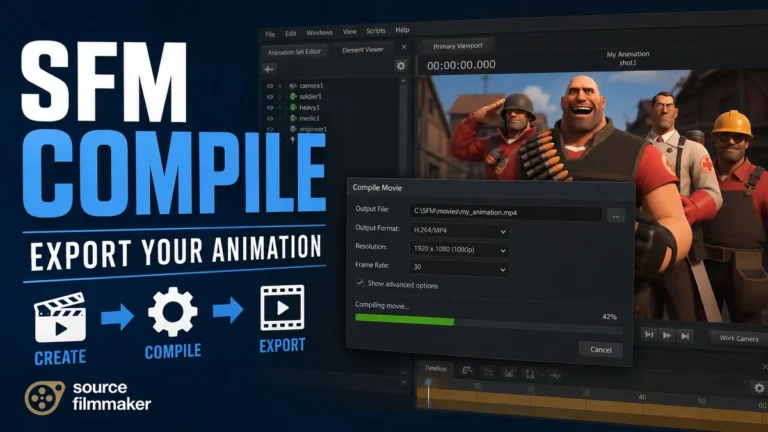Open the Output Format dropdown
Viewport: 768px width, 432px height.
pyautogui.click(x=459, y=230)
